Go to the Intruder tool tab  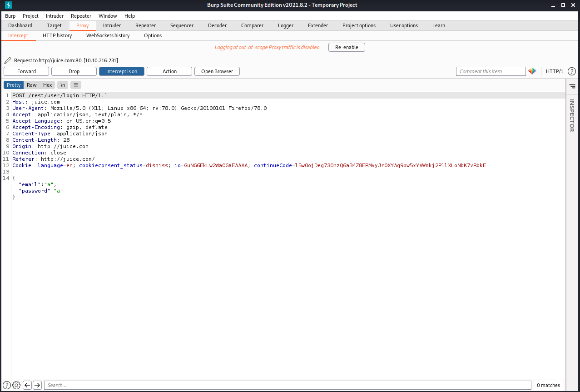pyautogui.click(x=112, y=25)
